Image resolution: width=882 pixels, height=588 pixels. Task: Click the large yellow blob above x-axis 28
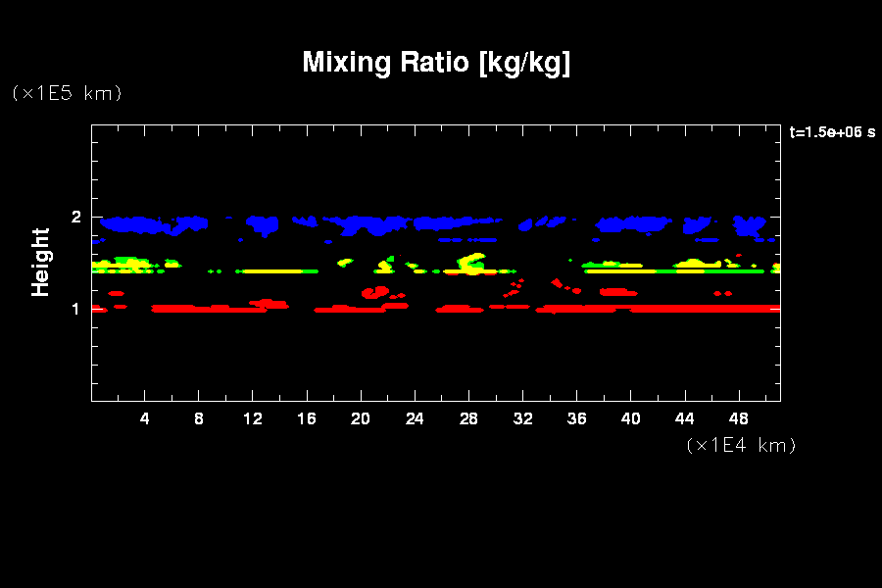coord(471,263)
